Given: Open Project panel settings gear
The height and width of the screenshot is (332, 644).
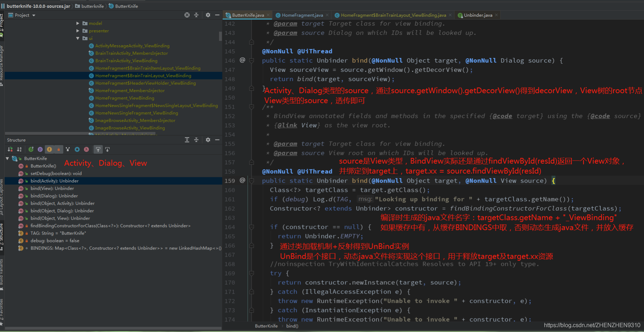Looking at the screenshot, I should (208, 15).
